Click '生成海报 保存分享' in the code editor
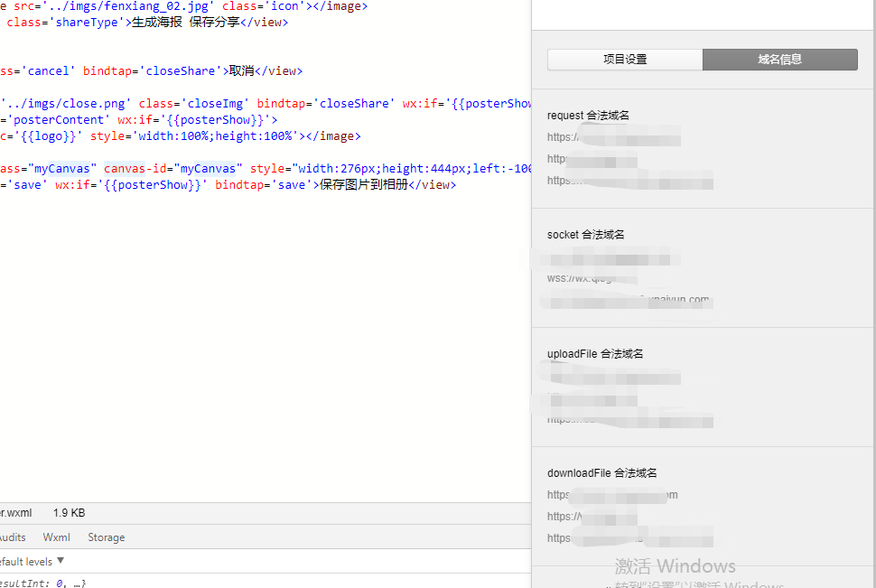 click(186, 22)
